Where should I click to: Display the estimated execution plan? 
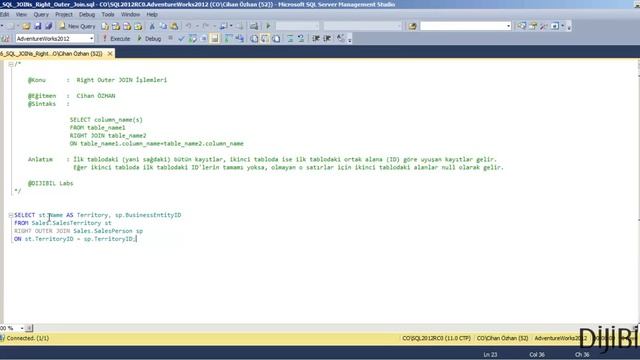click(192, 39)
